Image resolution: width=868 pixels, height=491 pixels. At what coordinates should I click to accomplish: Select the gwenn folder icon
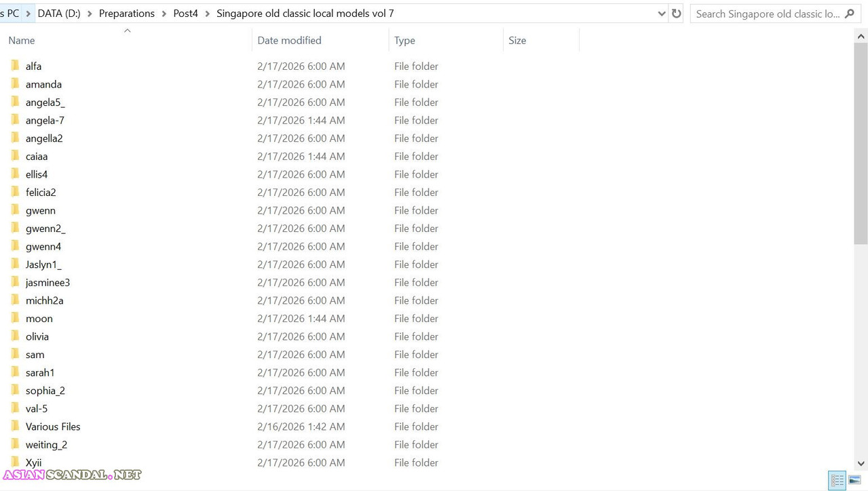(x=15, y=210)
